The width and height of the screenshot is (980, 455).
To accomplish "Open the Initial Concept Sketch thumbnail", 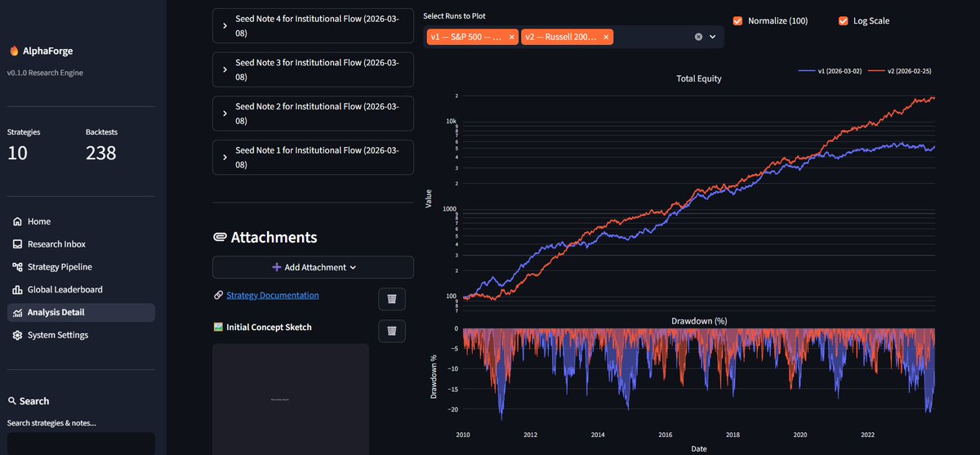I will tap(291, 399).
